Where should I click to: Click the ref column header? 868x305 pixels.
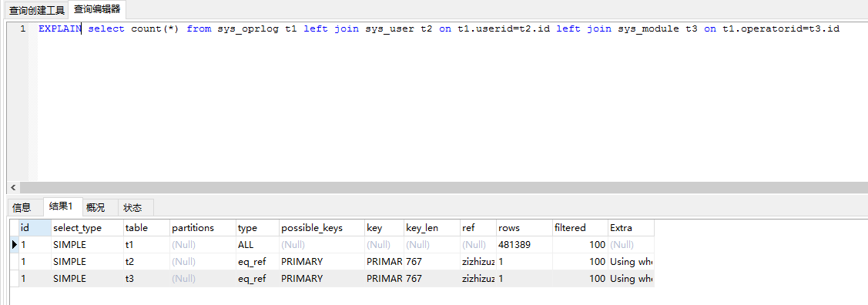(x=478, y=227)
